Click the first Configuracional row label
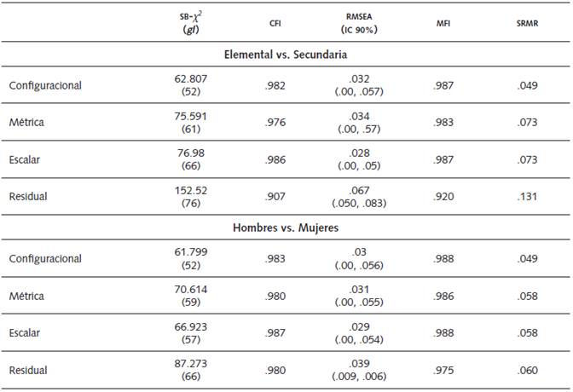The image size is (573, 392). pos(45,85)
